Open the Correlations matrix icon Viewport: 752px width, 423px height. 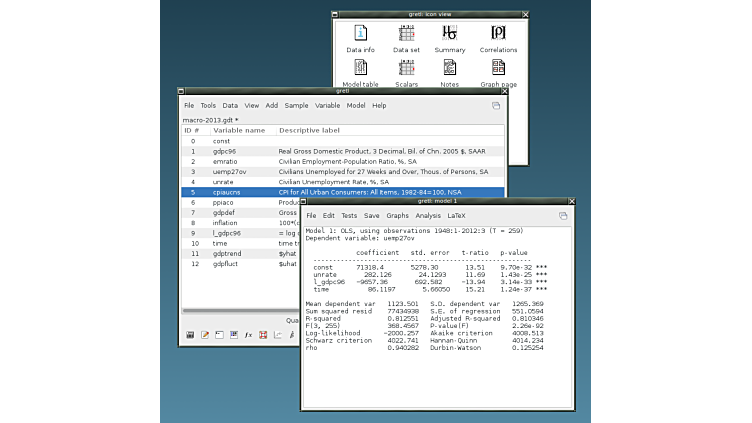click(x=498, y=33)
